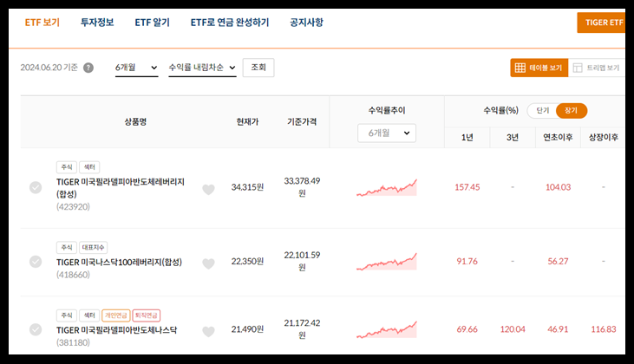The height and width of the screenshot is (364, 634).
Task: Click the 기준가격 column header
Action: (302, 122)
